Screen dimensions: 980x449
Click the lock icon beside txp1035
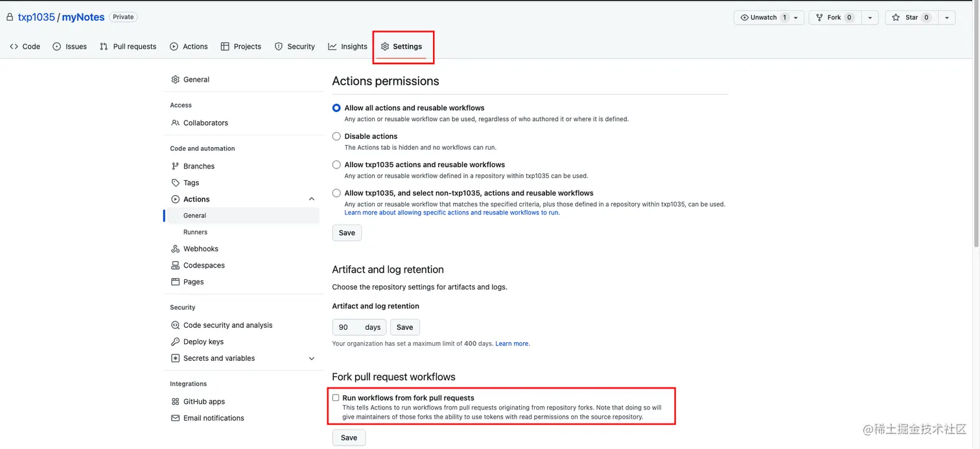pyautogui.click(x=10, y=17)
